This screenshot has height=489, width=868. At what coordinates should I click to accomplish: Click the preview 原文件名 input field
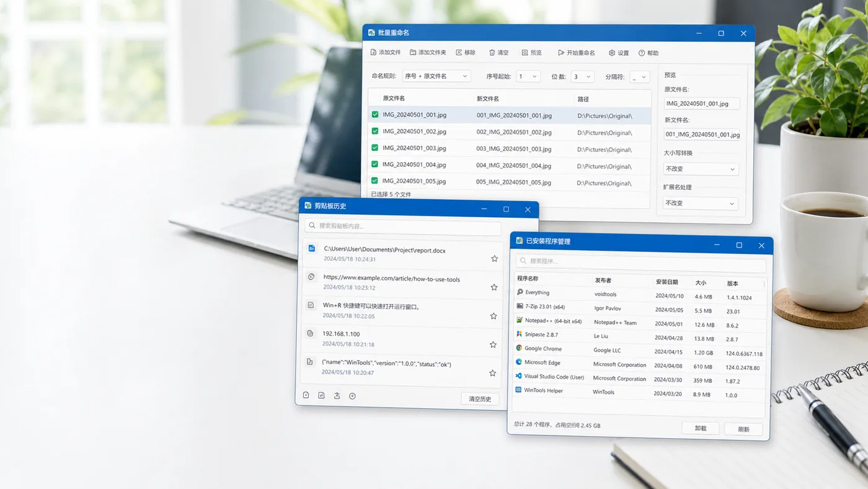coord(702,104)
